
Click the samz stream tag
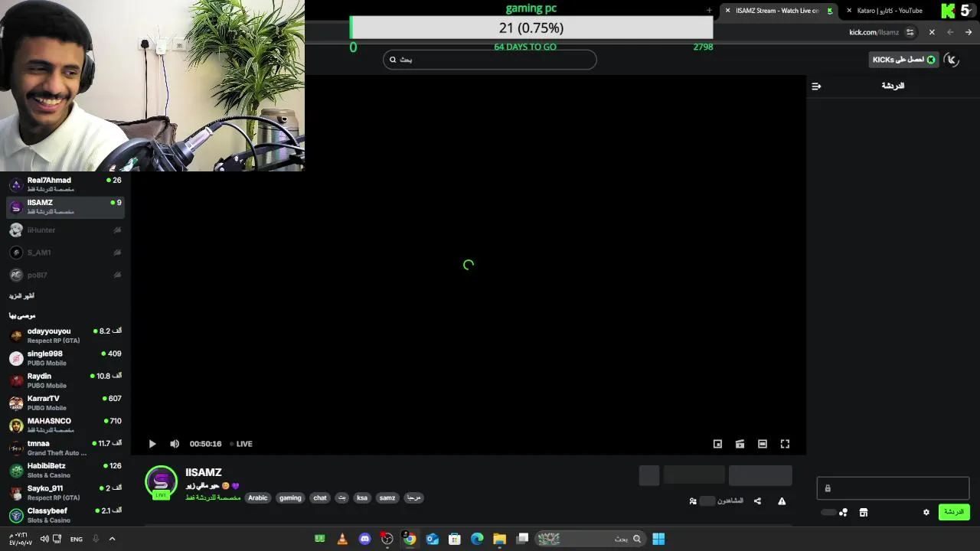click(x=387, y=497)
